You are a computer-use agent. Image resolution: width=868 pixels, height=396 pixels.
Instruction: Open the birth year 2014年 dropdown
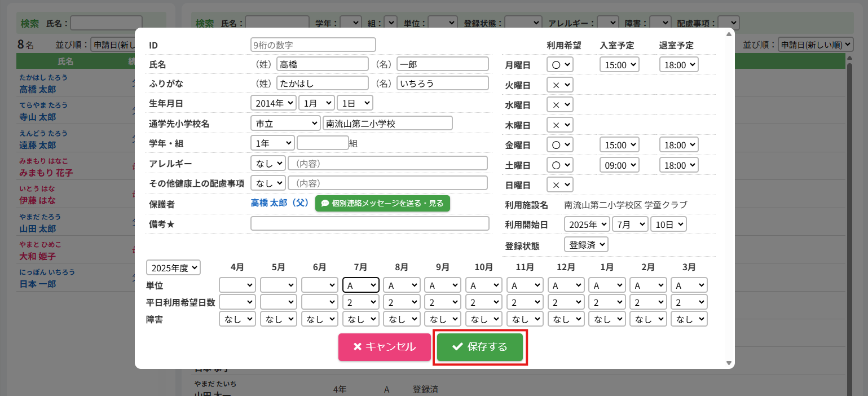[x=273, y=103]
